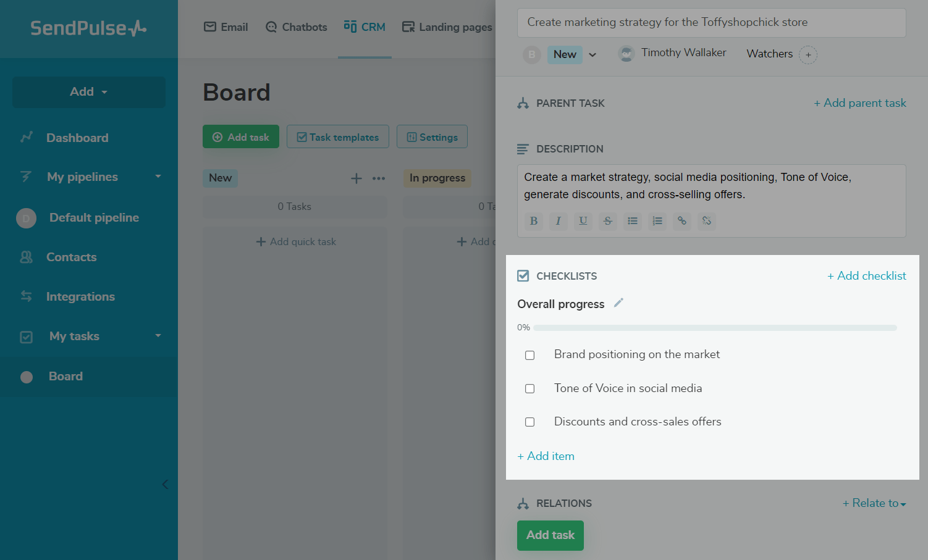
Task: Apply strikethrough formatting to description text
Action: pos(608,221)
